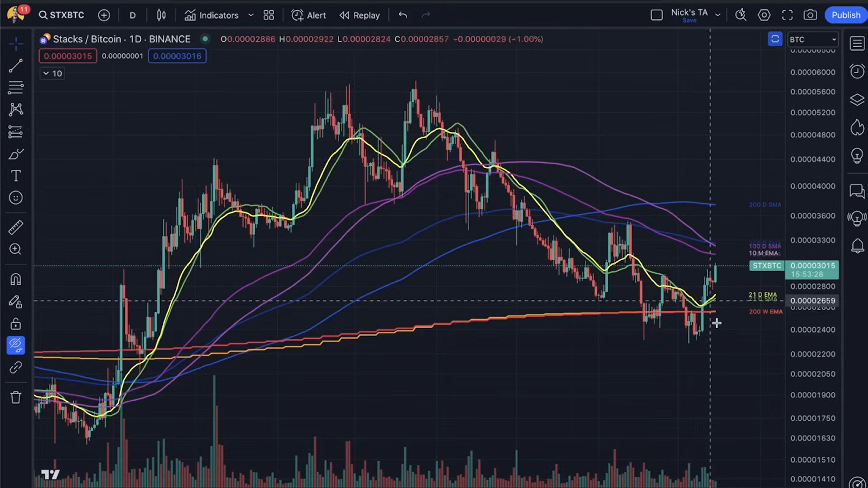Click the blue buy price 0.00003016
The image size is (868, 488).
pos(177,56)
